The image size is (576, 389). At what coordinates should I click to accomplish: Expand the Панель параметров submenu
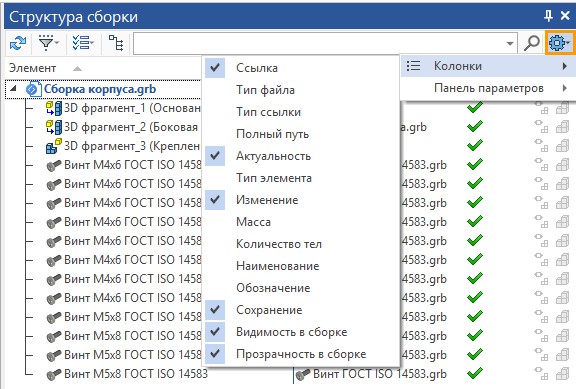(488, 88)
